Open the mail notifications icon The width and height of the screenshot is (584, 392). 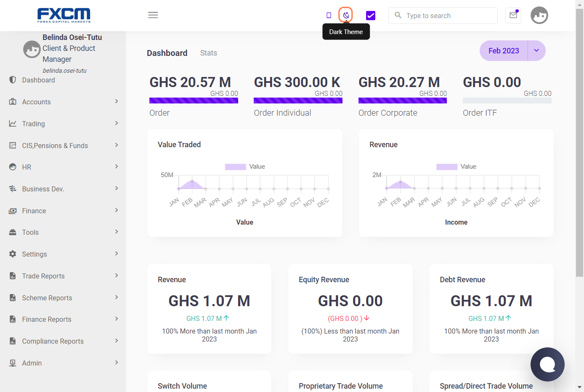click(513, 16)
